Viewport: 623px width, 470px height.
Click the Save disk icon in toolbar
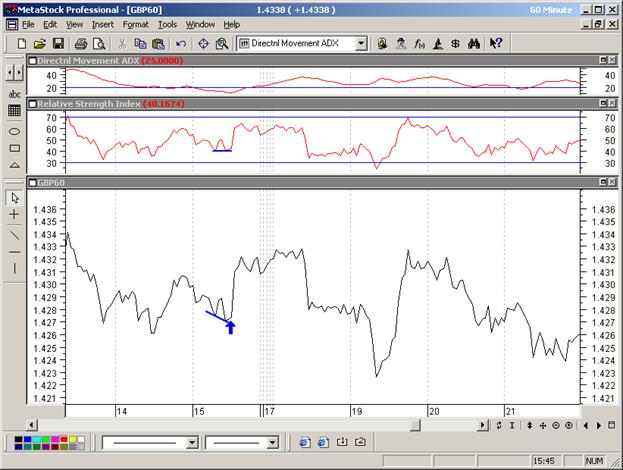pyautogui.click(x=58, y=44)
